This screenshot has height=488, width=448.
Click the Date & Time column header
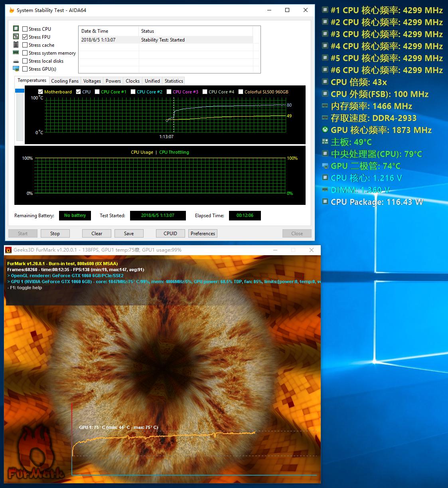[109, 31]
